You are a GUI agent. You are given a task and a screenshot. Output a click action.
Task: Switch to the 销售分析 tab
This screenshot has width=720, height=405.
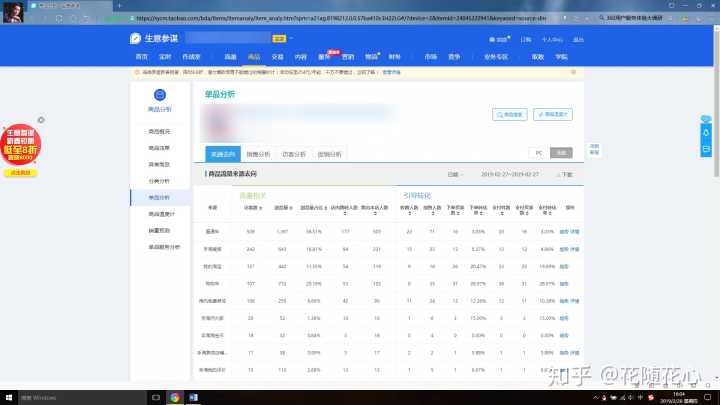click(259, 154)
